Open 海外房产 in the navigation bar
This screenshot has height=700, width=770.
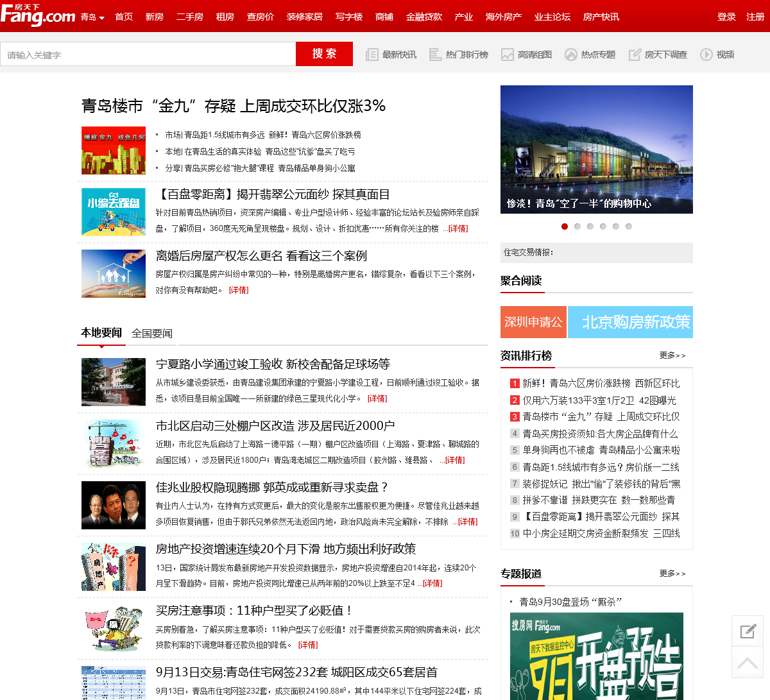point(504,17)
